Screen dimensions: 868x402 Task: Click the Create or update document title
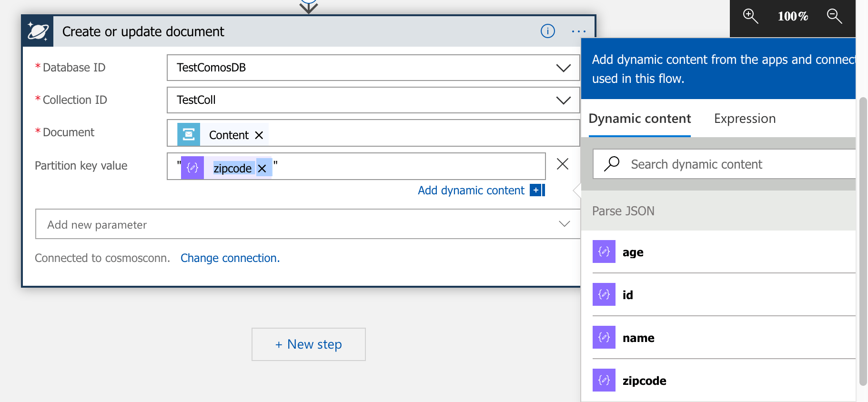pos(143,31)
